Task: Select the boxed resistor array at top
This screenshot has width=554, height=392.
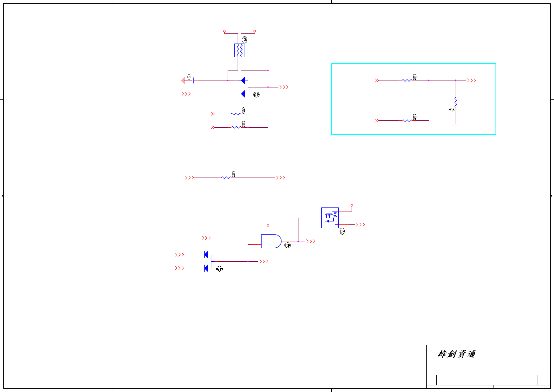Action: (x=240, y=50)
